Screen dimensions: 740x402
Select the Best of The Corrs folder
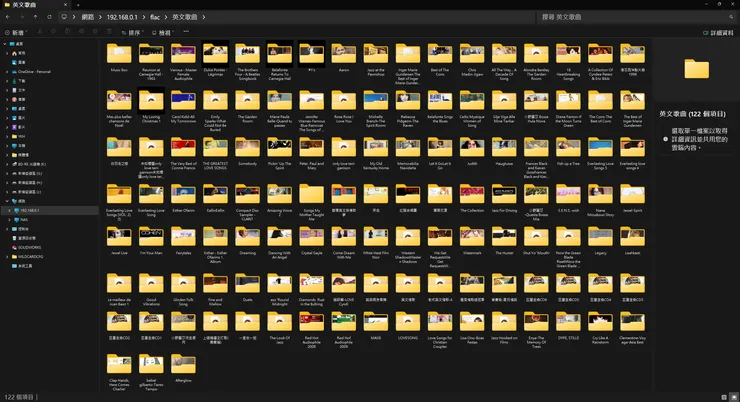tap(440, 59)
